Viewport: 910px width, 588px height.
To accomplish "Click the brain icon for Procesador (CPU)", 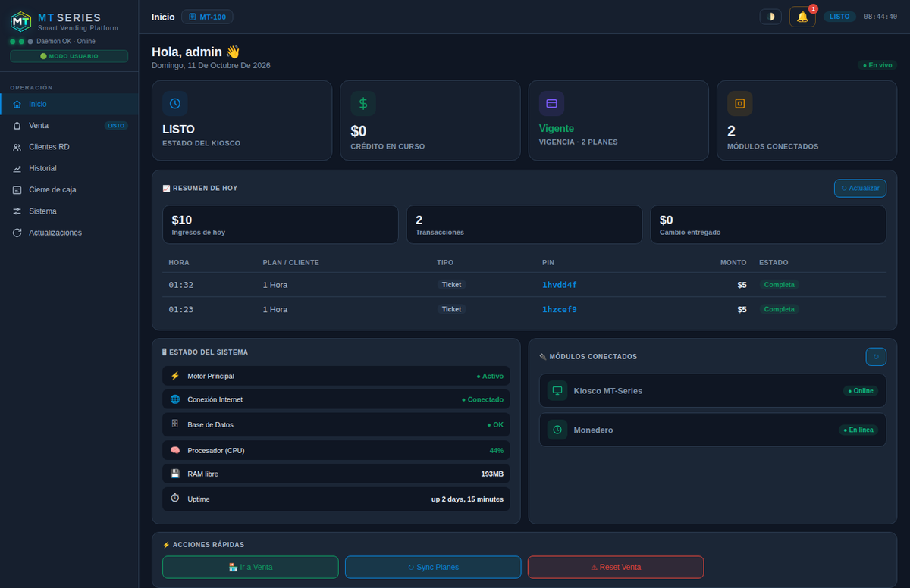I will 175,450.
